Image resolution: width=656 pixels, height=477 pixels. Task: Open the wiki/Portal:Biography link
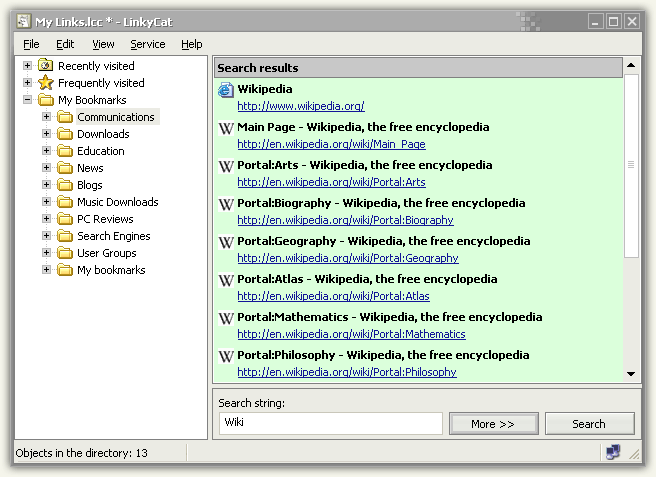[x=345, y=221]
